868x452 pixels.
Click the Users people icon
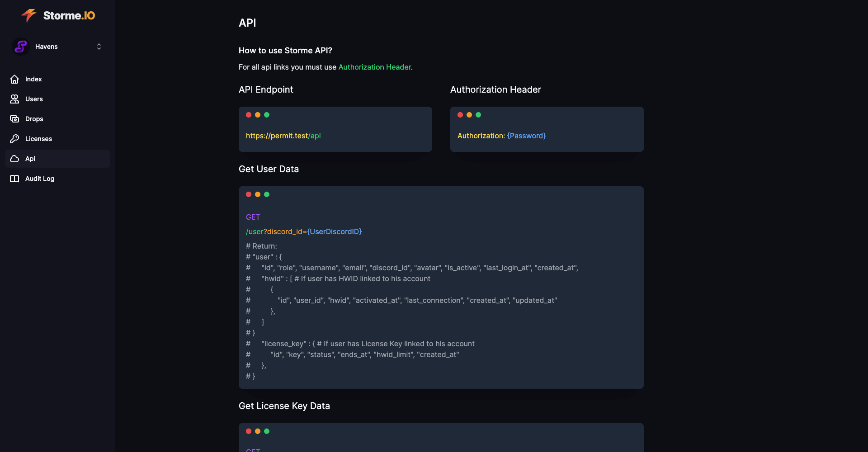[14, 99]
